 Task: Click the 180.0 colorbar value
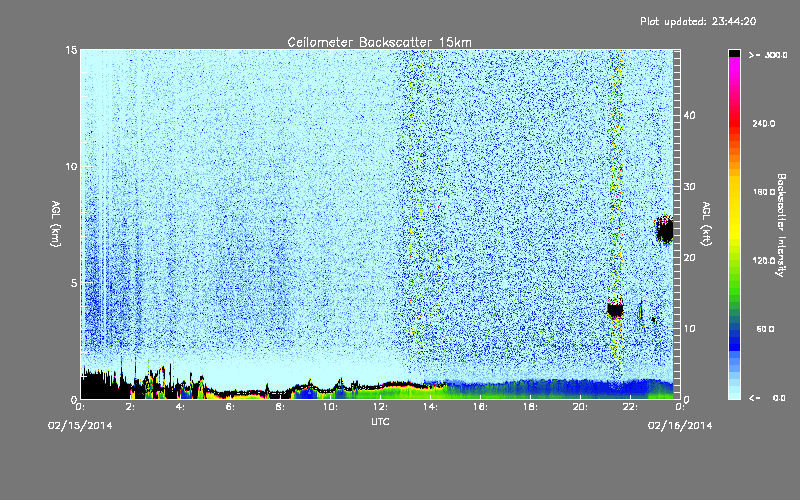764,192
